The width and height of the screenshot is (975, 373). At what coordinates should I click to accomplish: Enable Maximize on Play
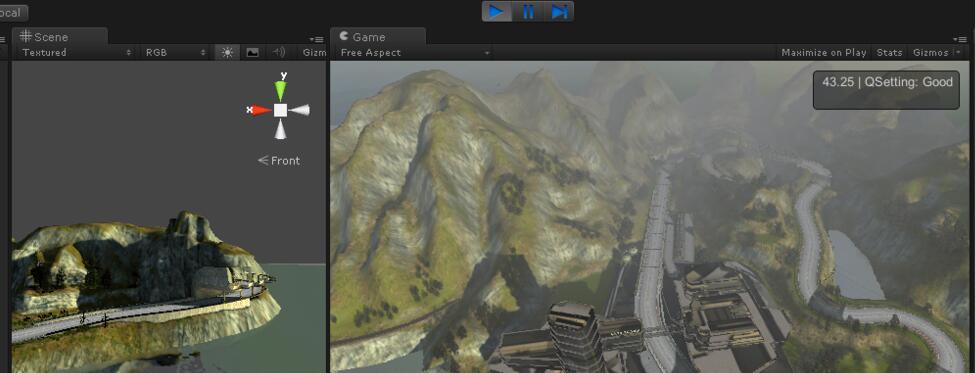tap(823, 53)
